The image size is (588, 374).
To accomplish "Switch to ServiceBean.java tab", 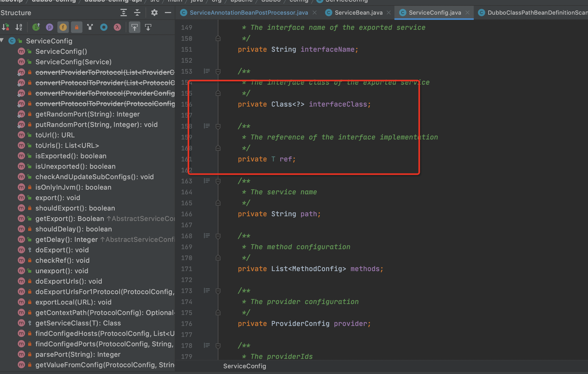I will coord(359,13).
